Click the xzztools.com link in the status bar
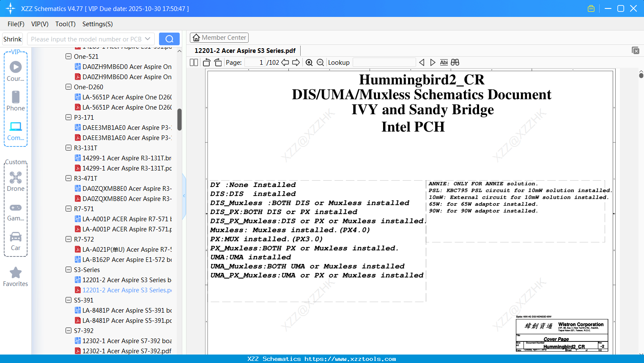The width and height of the screenshot is (644, 363). coord(350,359)
